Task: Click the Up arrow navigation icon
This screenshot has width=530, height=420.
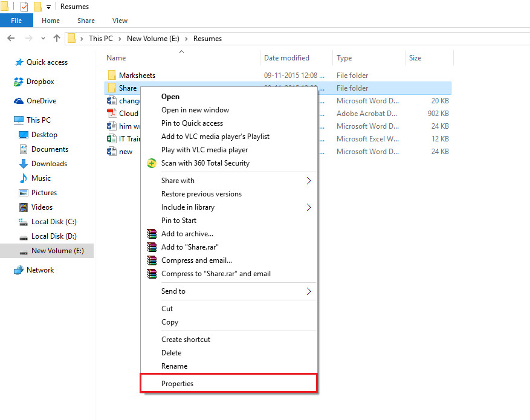Action: [57, 38]
